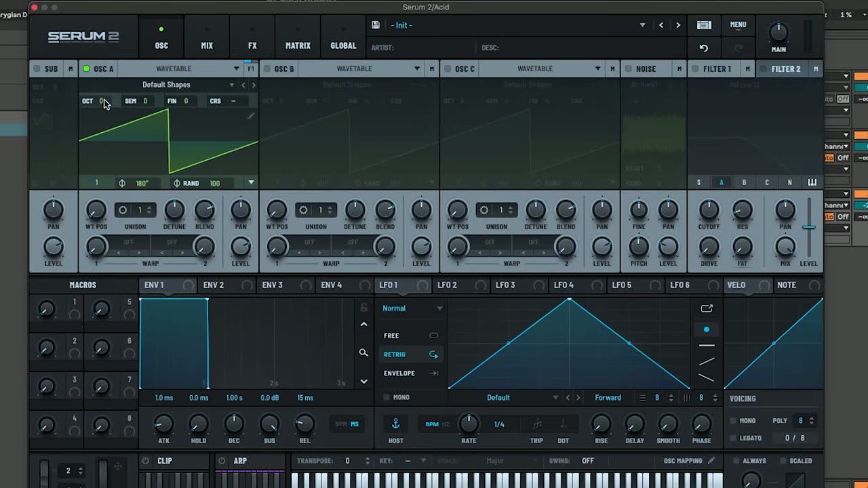Screen dimensions: 868x488
Task: Export the LFO shape icon
Action: coord(707,308)
